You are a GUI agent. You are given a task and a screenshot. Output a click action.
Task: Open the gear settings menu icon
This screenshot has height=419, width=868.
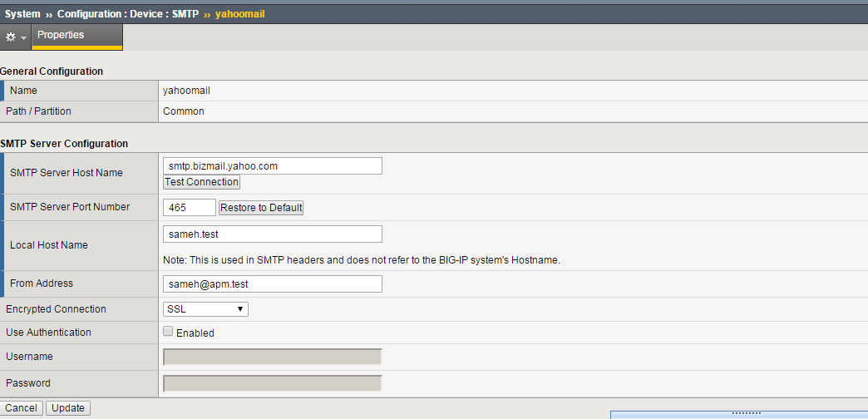(16, 37)
